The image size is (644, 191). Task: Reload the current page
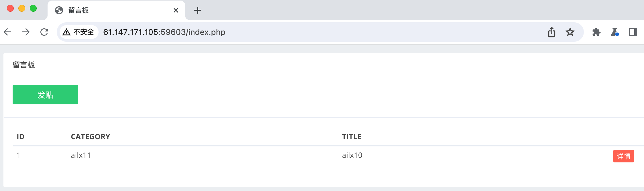(44, 32)
